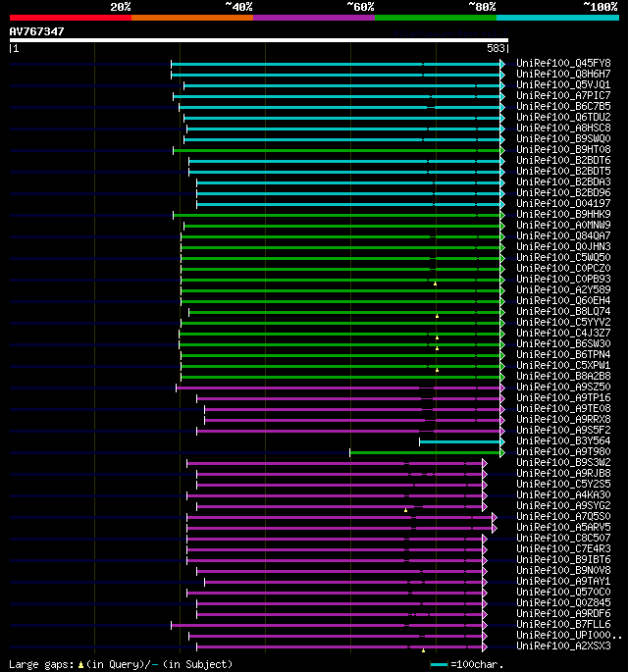The height and width of the screenshot is (672, 628).
Task: Click the UniRef100_Q6TDU2 label
Action: (563, 117)
